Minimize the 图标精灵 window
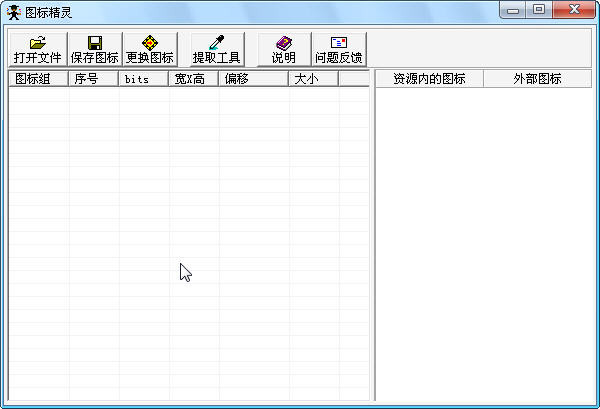The image size is (600, 409). [513, 10]
